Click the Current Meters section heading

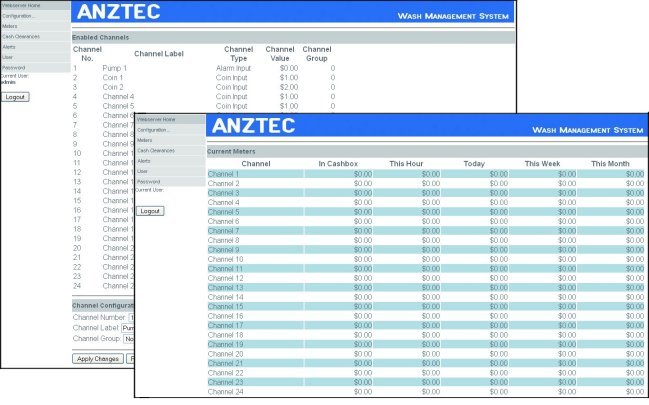coord(231,152)
